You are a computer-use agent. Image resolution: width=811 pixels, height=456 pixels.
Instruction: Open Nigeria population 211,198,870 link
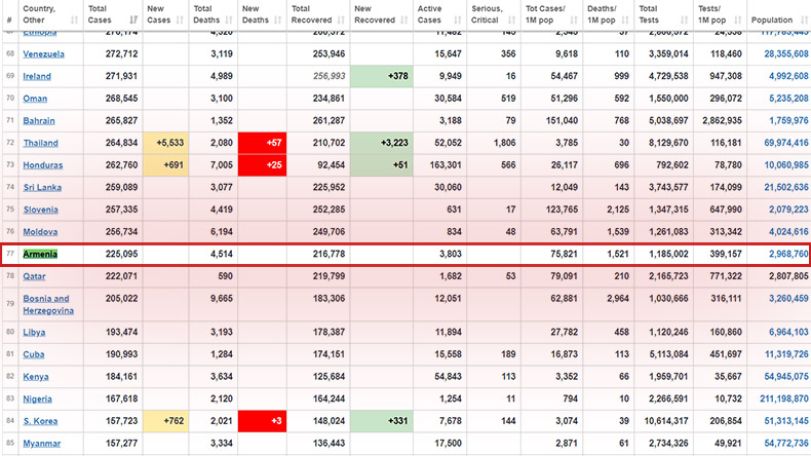pos(784,399)
